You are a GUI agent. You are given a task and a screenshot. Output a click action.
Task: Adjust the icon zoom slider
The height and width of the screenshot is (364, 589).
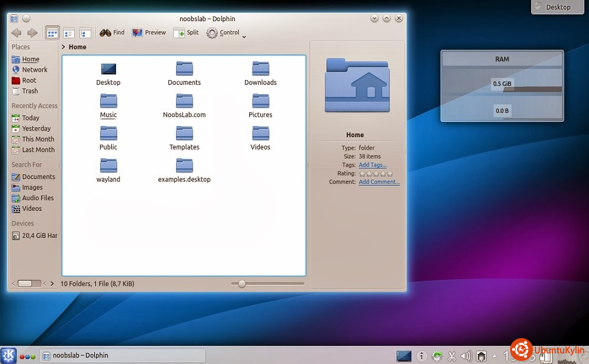coord(241,284)
